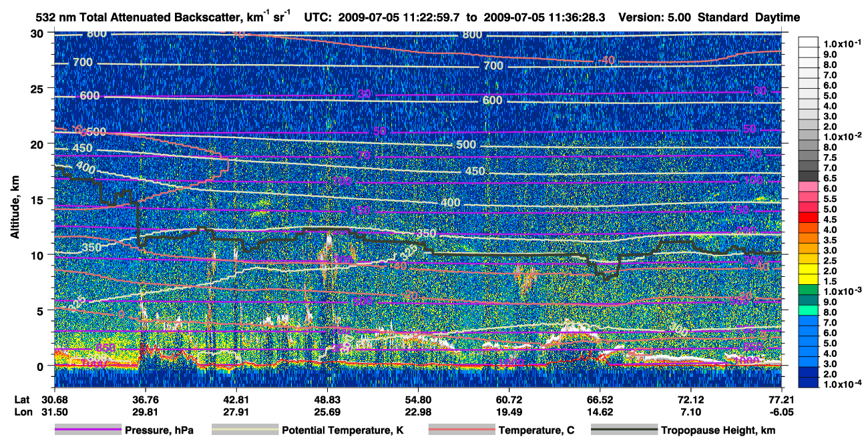
Task: Select latitude value "42.81"
Action: [x=236, y=399]
